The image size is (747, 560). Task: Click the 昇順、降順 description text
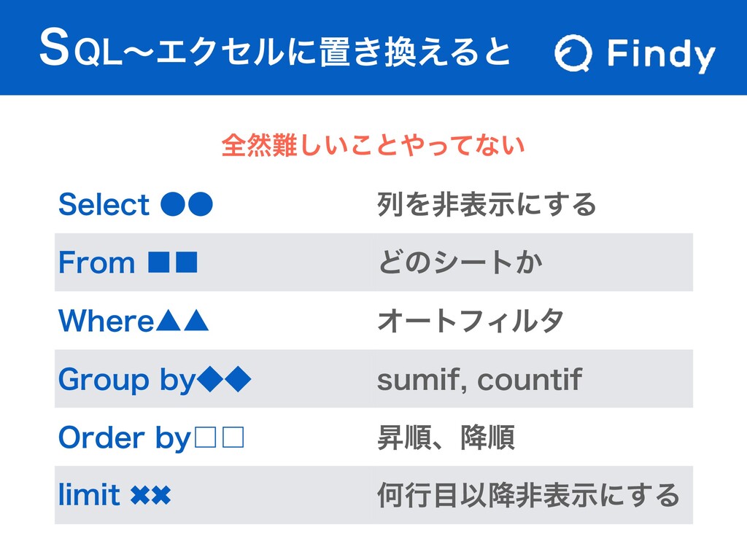point(446,437)
